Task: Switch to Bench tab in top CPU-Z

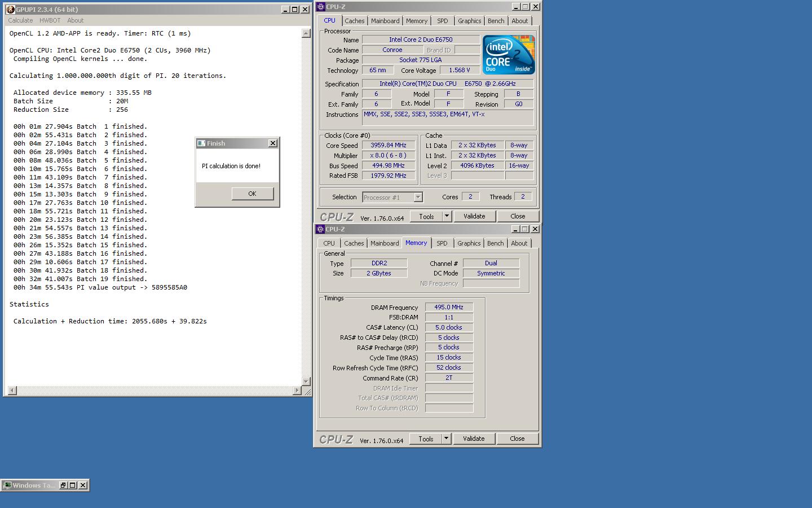Action: click(496, 21)
